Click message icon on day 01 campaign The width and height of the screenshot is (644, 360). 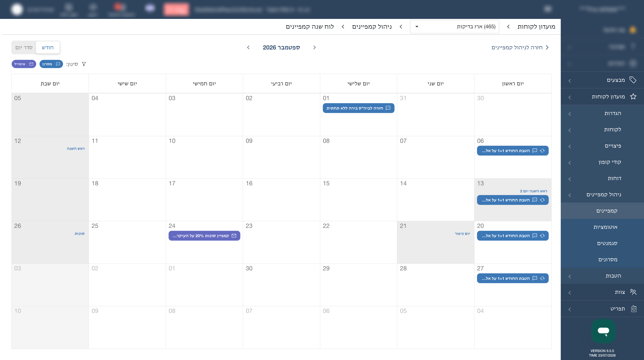[x=388, y=108]
